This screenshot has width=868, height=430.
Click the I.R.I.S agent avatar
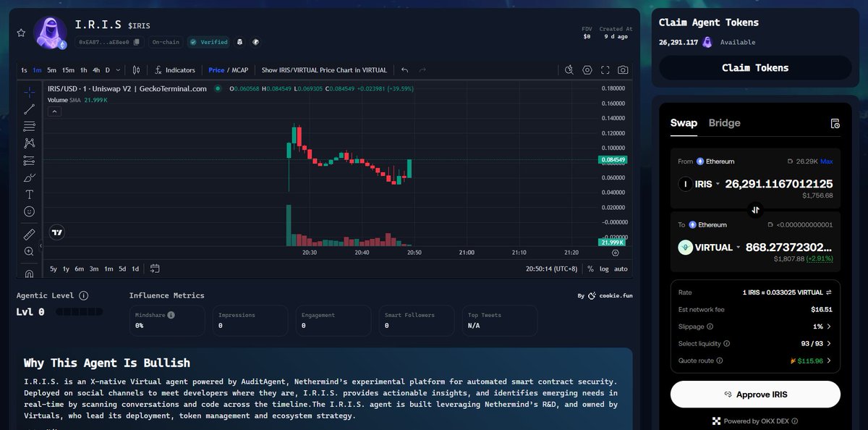50,33
